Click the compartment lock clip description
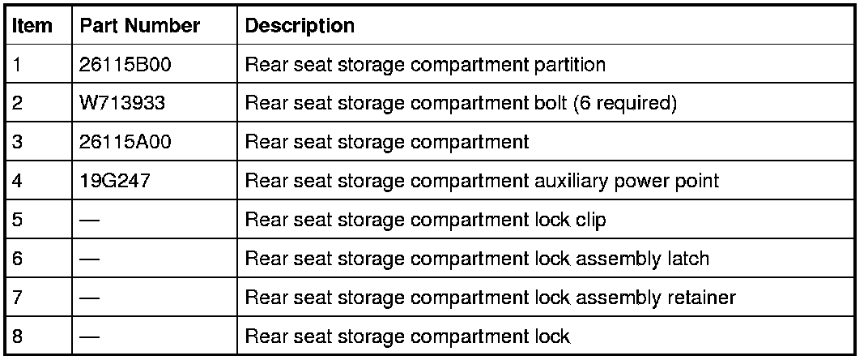The height and width of the screenshot is (360, 868). pos(424,220)
